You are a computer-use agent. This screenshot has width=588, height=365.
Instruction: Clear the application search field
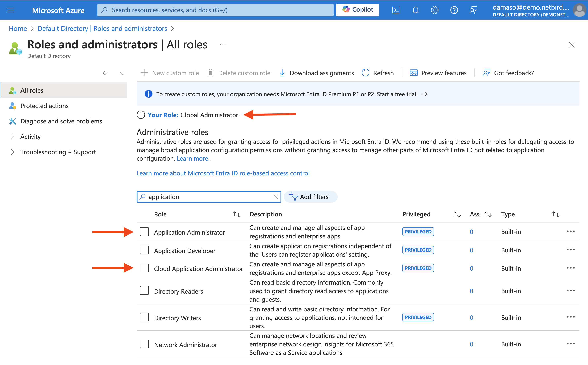(275, 197)
